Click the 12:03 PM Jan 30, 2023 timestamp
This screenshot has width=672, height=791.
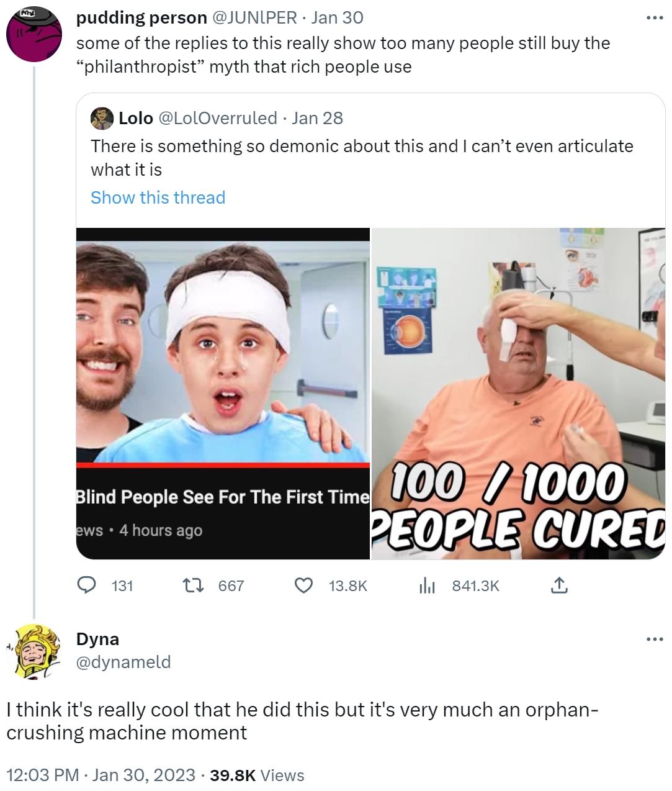coord(101,775)
